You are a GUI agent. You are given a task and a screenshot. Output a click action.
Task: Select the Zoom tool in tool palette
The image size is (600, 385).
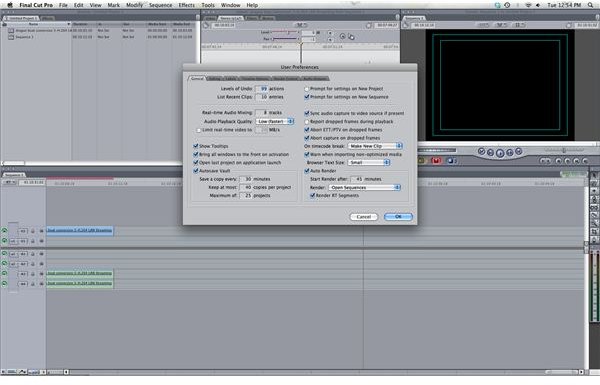coord(594,223)
